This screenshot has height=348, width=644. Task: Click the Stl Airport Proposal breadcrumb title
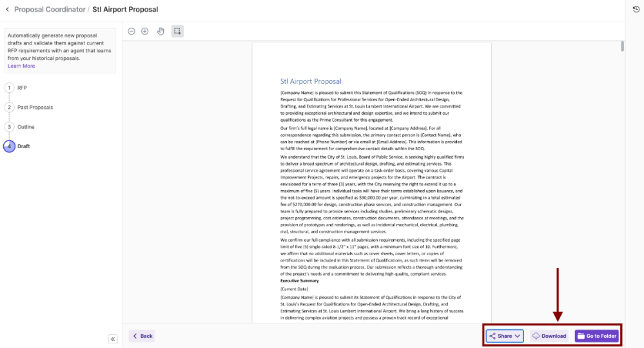point(125,10)
